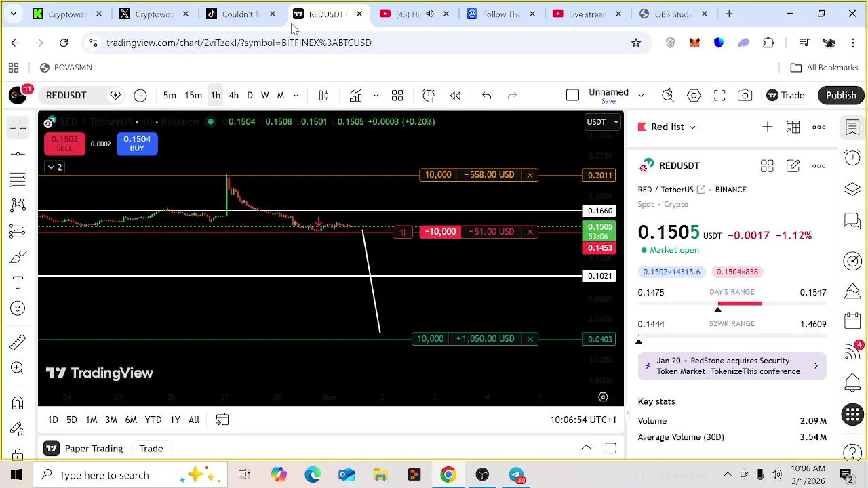Toggle lock all drawings
This screenshot has height=488, width=868.
pos(18,453)
